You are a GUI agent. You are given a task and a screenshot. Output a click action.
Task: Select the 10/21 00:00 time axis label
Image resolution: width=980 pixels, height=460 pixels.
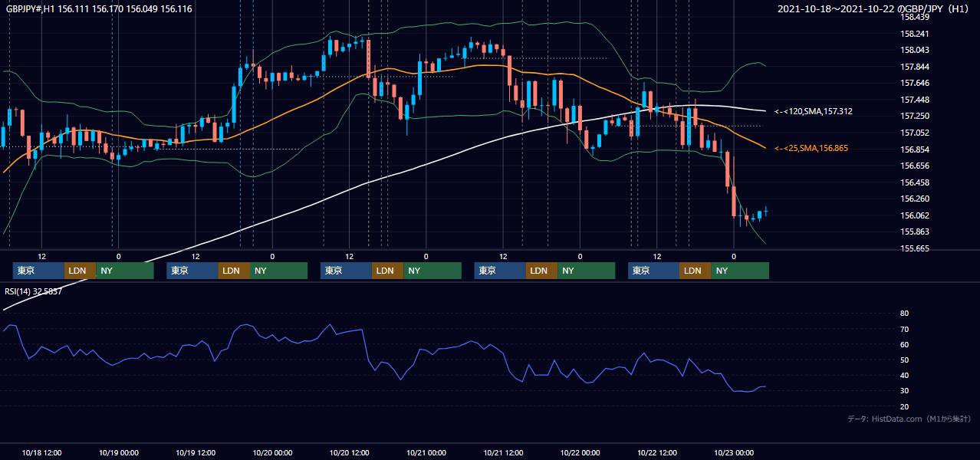[427, 452]
